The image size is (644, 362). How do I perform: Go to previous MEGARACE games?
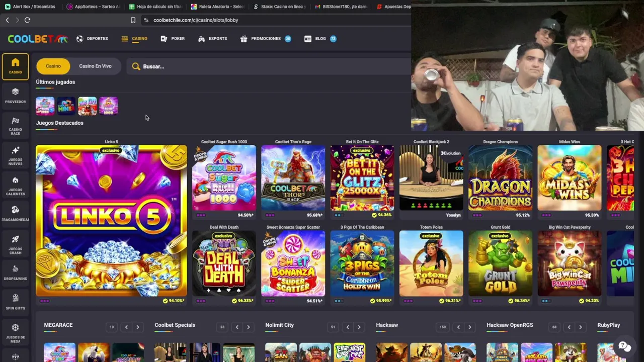pyautogui.click(x=126, y=327)
